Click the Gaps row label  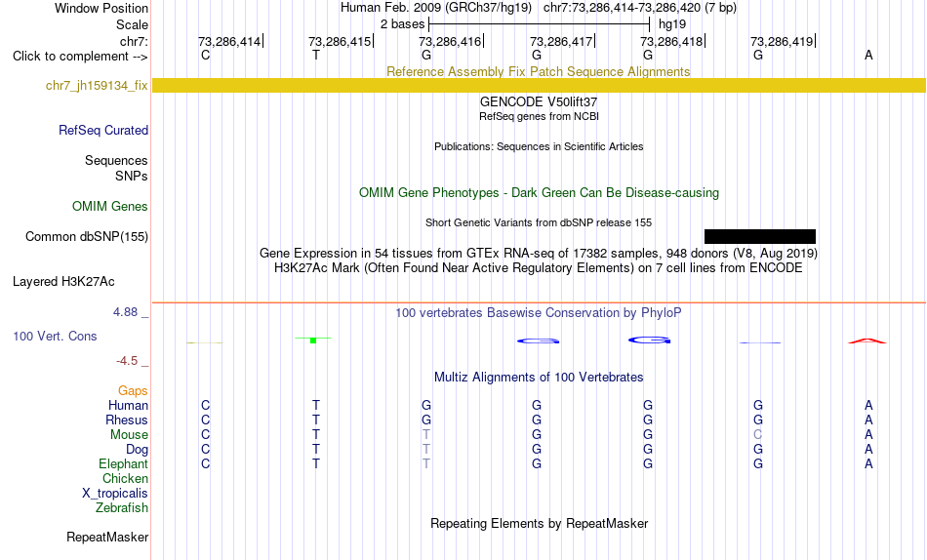133,390
